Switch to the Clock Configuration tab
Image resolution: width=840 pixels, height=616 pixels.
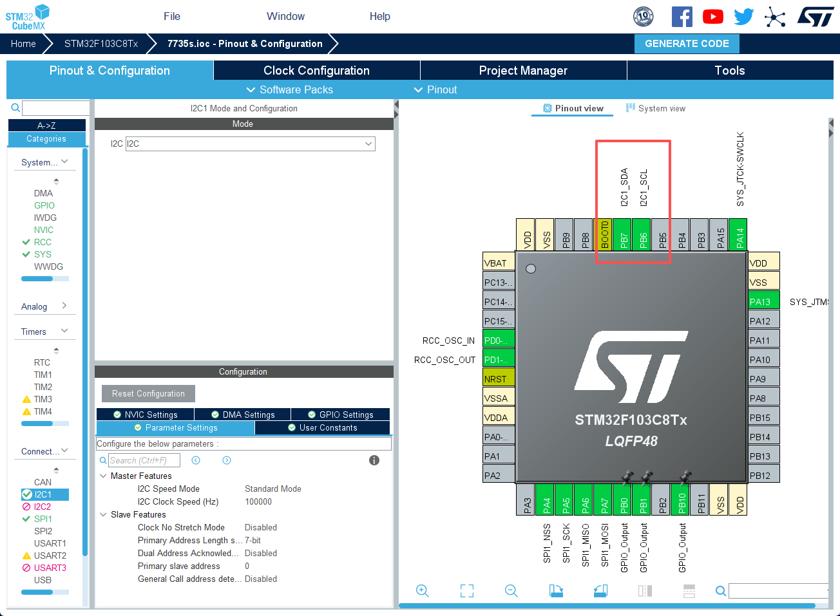click(x=316, y=71)
